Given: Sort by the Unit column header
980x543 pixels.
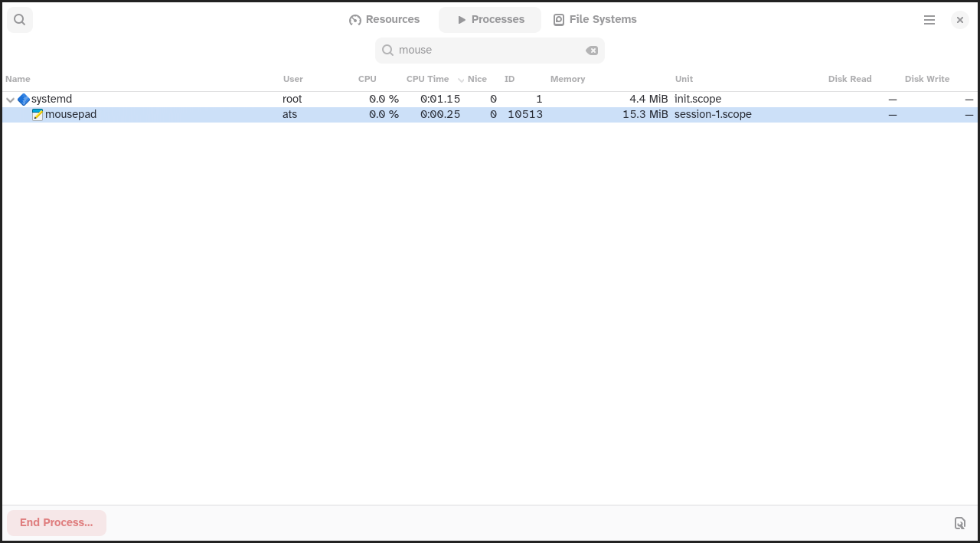Looking at the screenshot, I should pos(684,79).
